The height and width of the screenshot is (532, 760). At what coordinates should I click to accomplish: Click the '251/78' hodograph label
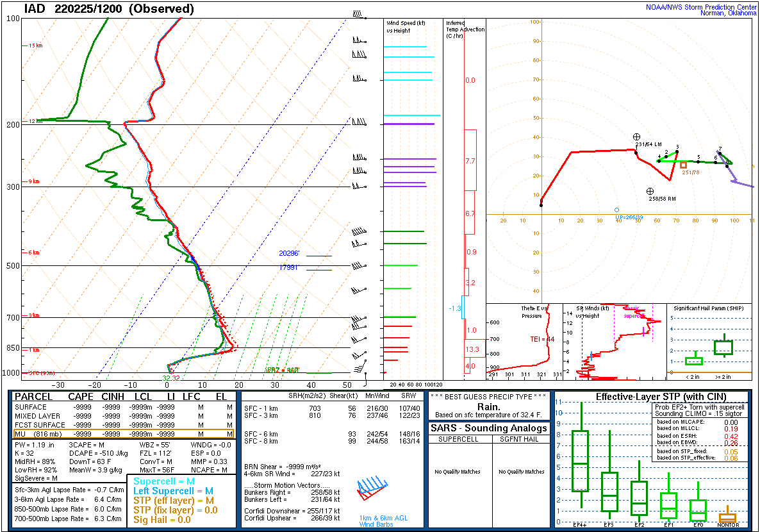tap(691, 172)
